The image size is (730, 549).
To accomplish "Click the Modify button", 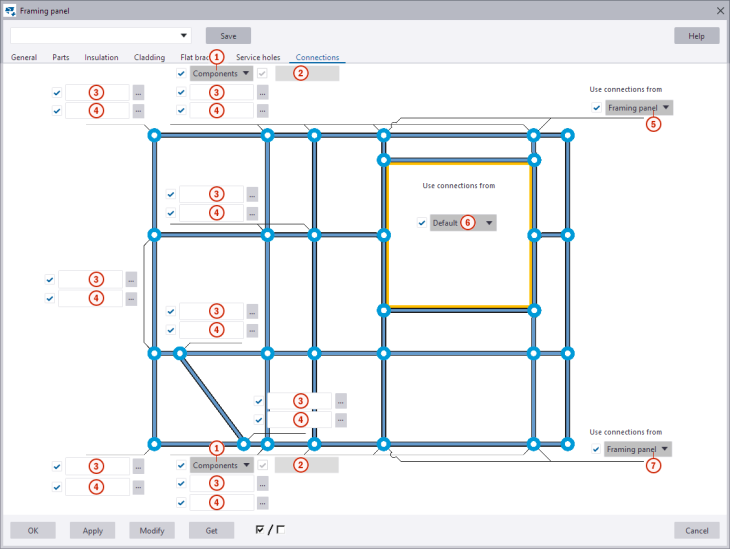I will click(152, 530).
